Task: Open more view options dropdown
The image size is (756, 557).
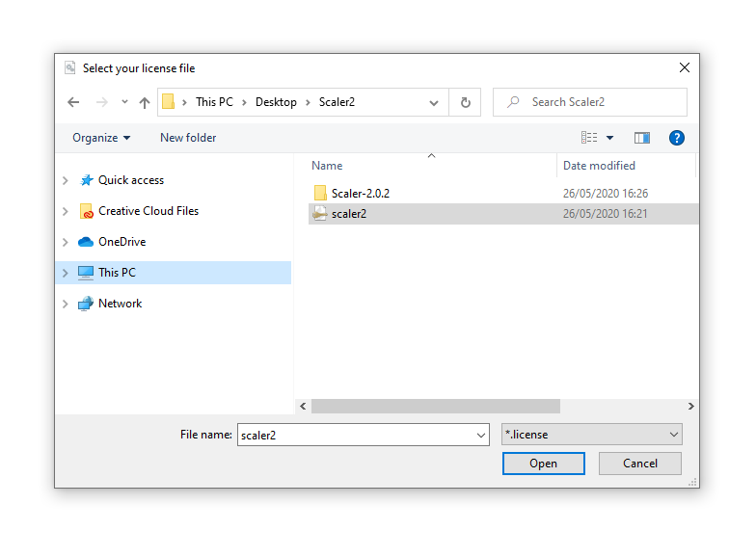Action: 609,138
